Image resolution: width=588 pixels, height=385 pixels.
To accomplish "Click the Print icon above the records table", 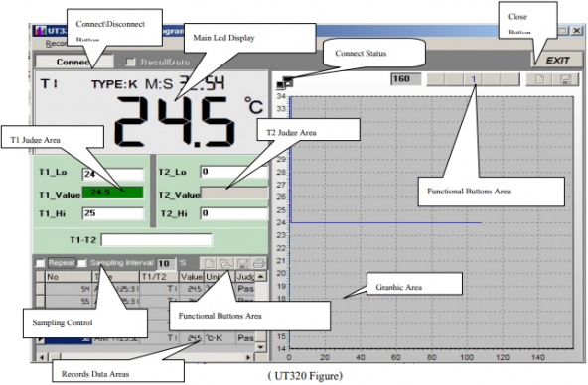I will click(x=259, y=263).
